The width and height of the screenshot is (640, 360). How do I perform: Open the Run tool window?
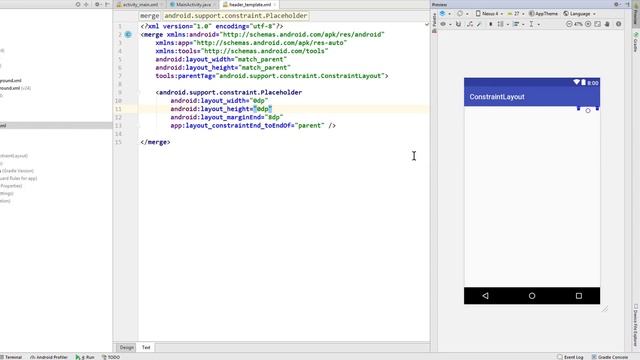(x=85, y=357)
